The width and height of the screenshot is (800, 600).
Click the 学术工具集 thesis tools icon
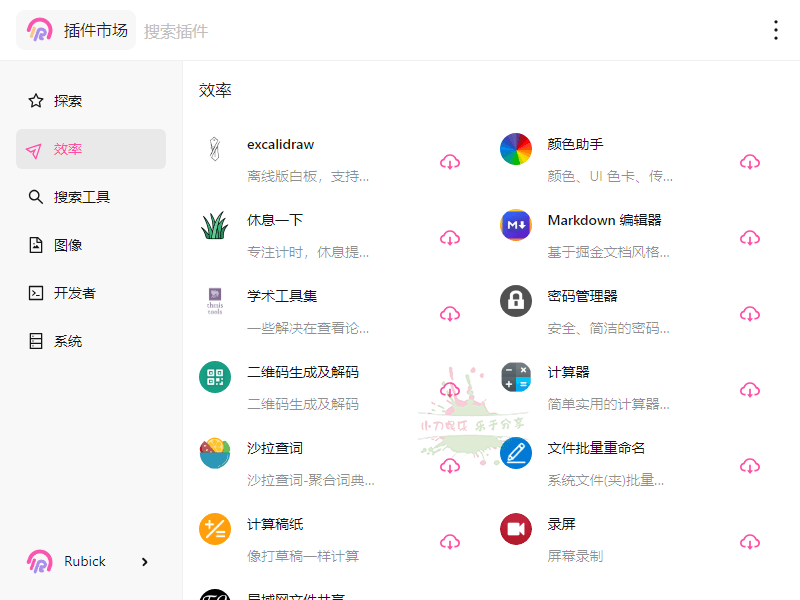214,302
